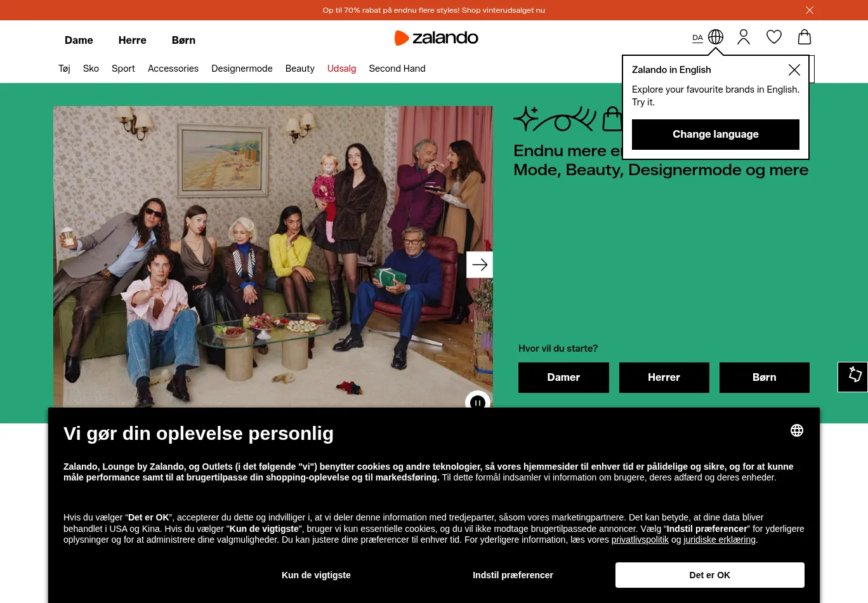Select the Dame tab
The width and height of the screenshot is (868, 603).
coord(79,40)
